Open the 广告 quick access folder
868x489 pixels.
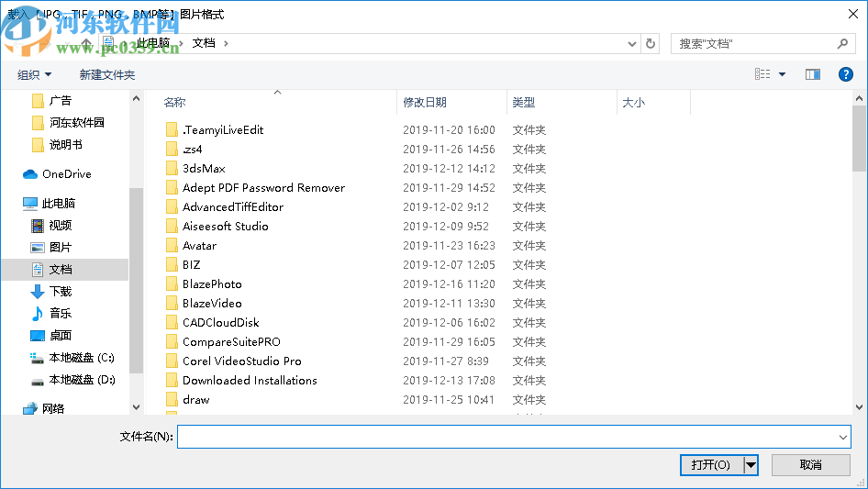51,101
